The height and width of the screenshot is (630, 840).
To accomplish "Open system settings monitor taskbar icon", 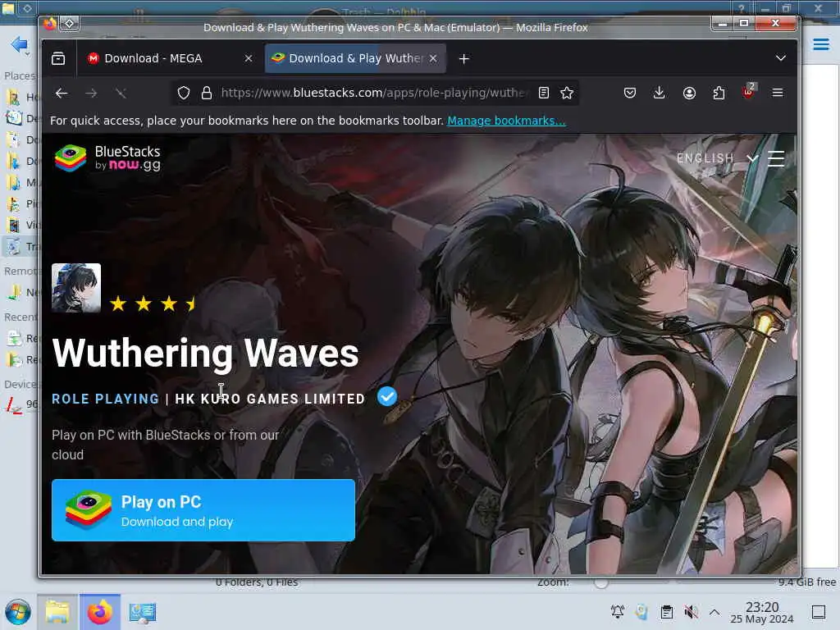I will click(x=143, y=612).
